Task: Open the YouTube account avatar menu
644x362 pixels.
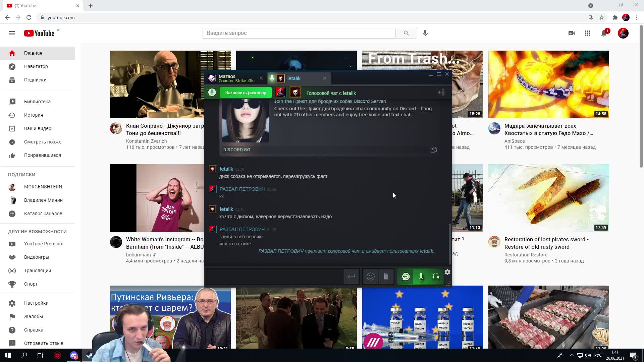Action: pos(623,33)
